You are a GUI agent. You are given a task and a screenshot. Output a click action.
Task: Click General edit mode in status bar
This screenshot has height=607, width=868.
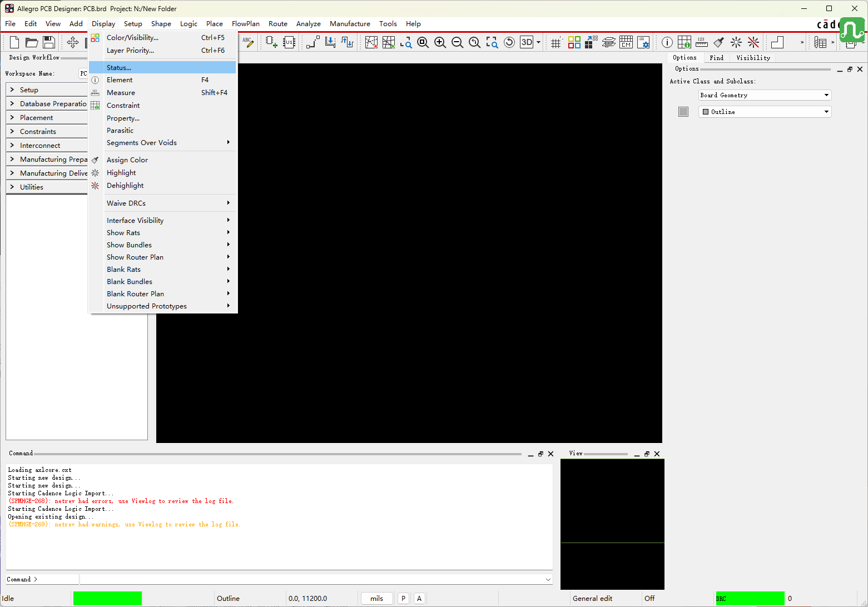click(592, 599)
